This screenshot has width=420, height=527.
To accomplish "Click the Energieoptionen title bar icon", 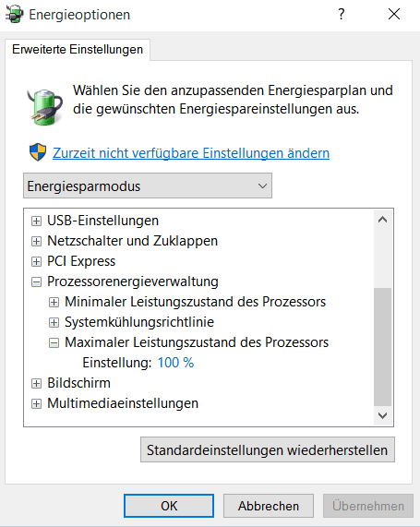I will point(15,14).
